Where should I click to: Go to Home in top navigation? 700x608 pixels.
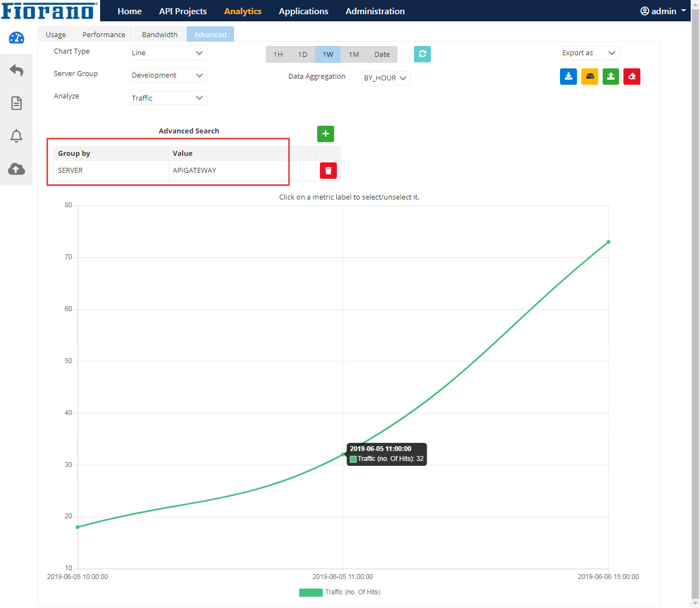click(x=130, y=11)
